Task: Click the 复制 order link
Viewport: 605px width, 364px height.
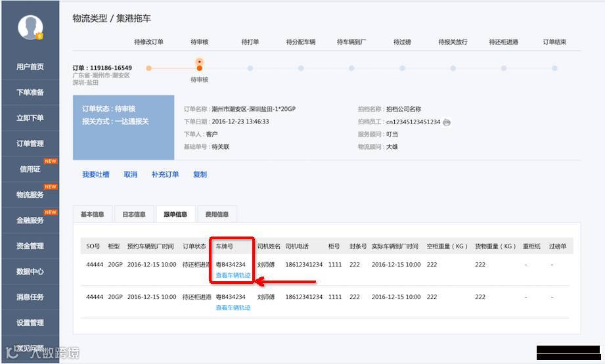Action: coord(200,175)
